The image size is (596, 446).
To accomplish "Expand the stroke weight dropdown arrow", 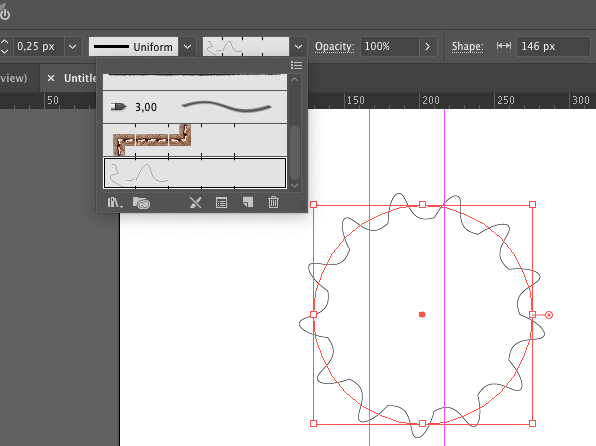I will pyautogui.click(x=73, y=47).
